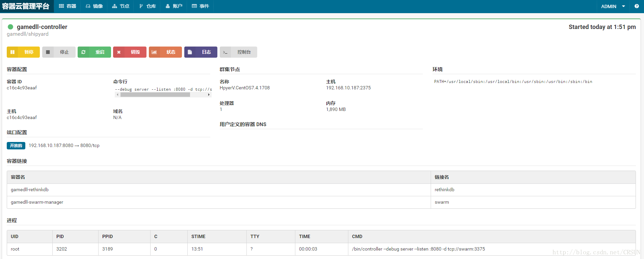Select the process PID 3202 cell
The height and width of the screenshot is (259, 644).
coord(75,249)
